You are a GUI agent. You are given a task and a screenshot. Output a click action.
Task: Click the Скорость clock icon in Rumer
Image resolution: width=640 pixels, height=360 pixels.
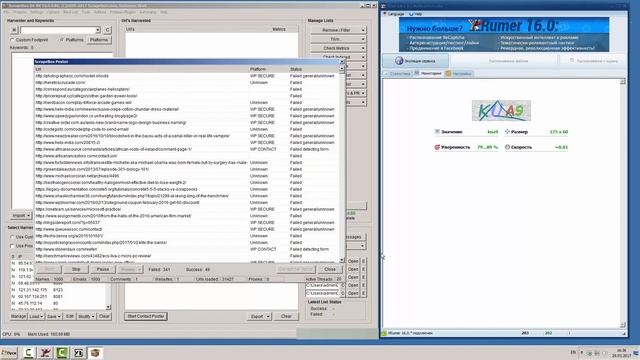[x=507, y=147]
